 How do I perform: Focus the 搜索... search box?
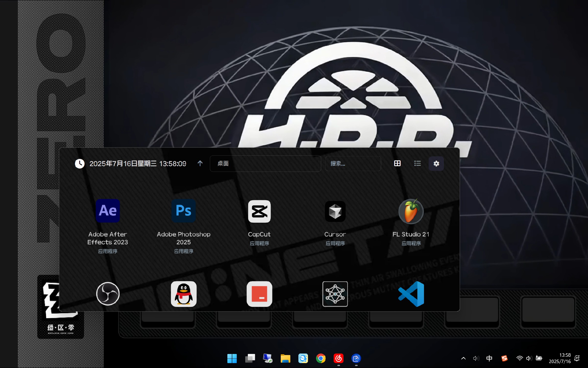tap(353, 164)
